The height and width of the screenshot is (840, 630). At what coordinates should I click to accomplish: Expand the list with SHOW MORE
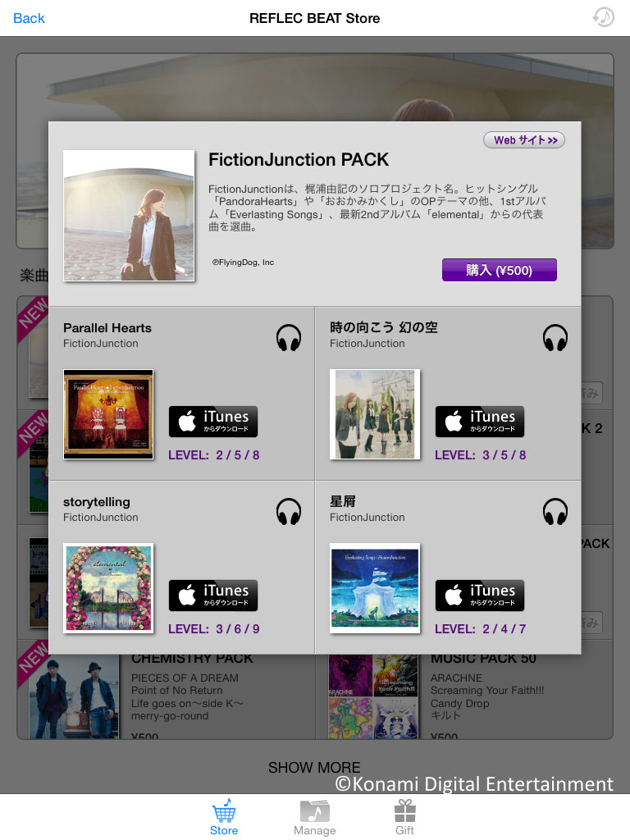click(x=314, y=768)
